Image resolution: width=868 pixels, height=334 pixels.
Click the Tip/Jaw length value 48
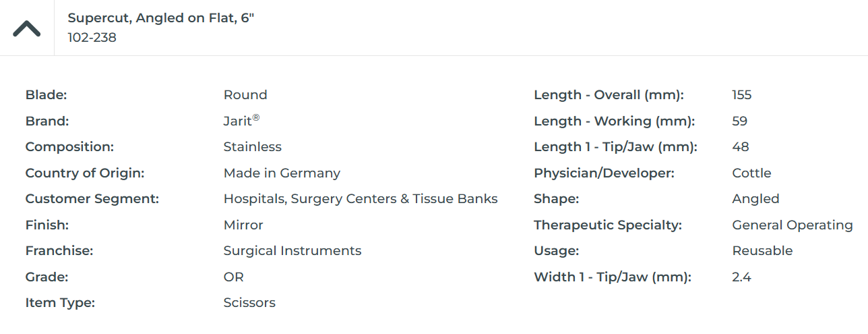click(x=740, y=147)
